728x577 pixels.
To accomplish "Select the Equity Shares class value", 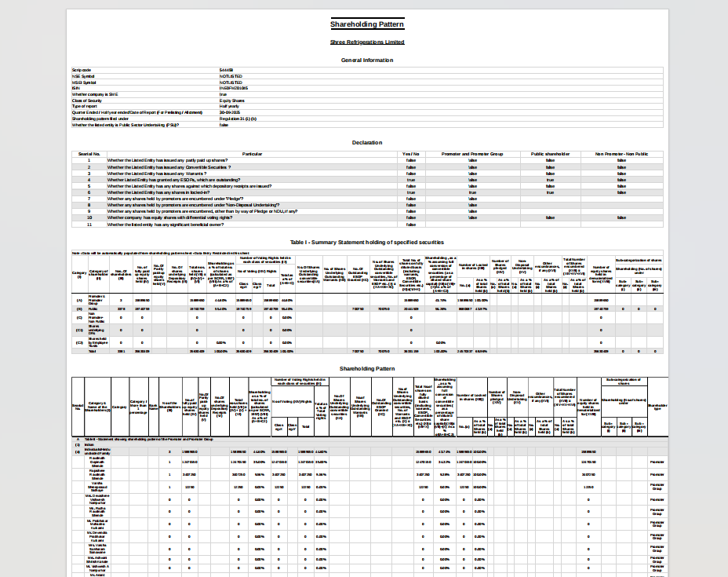I will pyautogui.click(x=232, y=100).
